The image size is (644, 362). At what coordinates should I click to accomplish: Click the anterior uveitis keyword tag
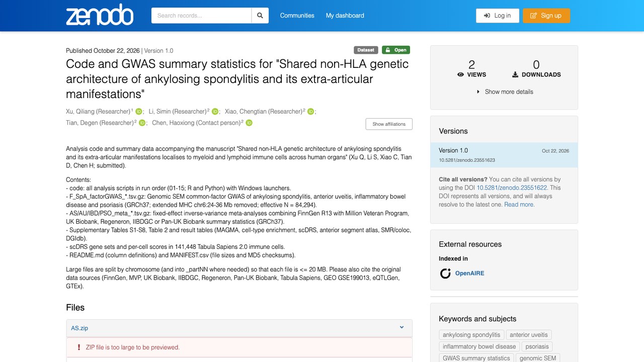[x=529, y=335]
